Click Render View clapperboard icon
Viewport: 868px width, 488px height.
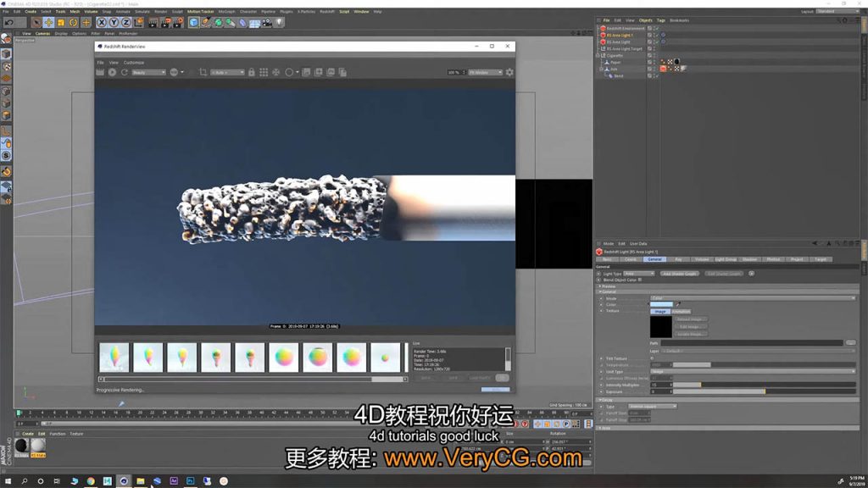pos(153,23)
